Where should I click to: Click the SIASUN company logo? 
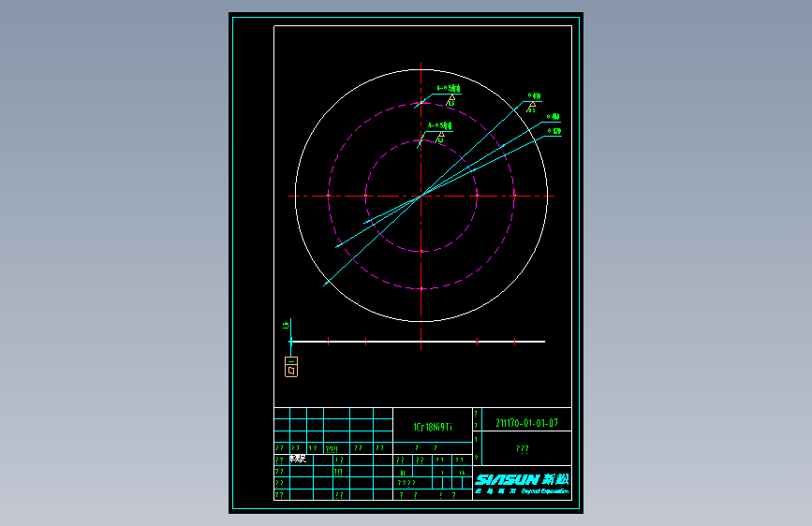(x=522, y=484)
